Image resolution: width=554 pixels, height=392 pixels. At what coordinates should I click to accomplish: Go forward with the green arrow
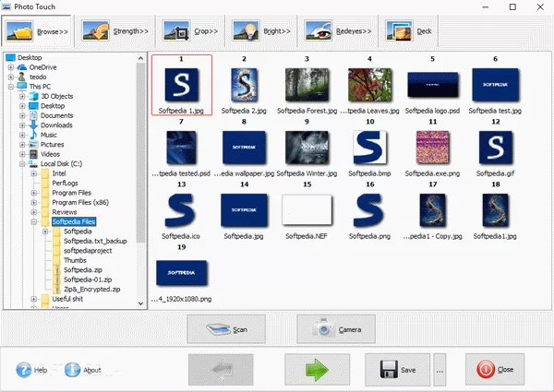318,370
